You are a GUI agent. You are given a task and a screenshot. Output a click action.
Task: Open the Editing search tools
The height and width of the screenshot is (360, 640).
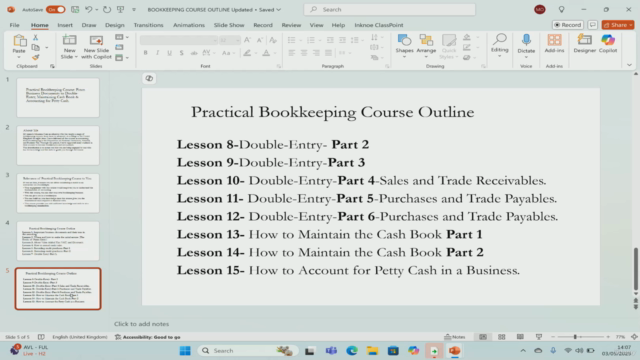coord(500,44)
